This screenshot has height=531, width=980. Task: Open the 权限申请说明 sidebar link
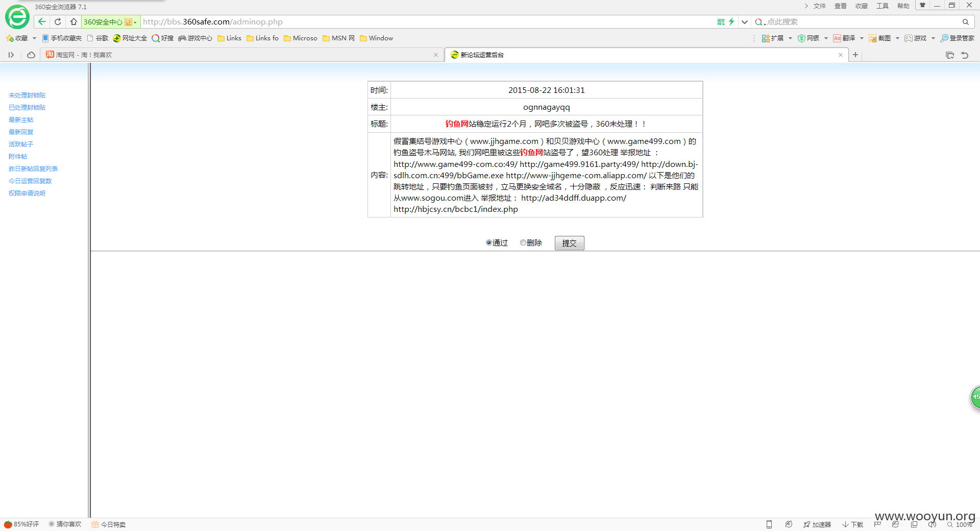27,194
